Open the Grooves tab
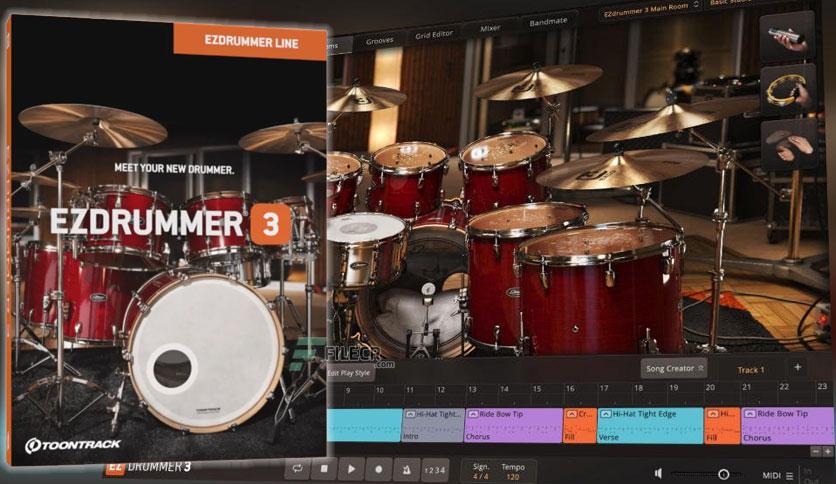836x484 pixels. 380,41
